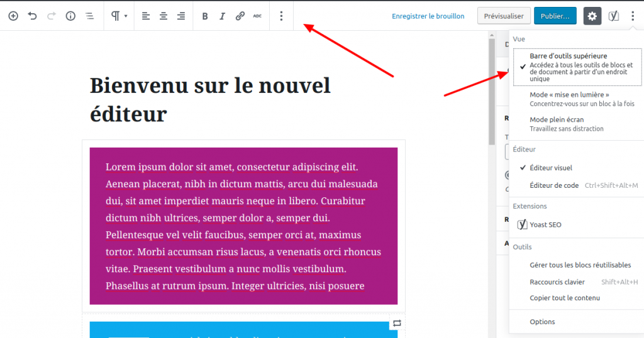Click the add block plus icon
The height and width of the screenshot is (338, 644).
(x=13, y=16)
